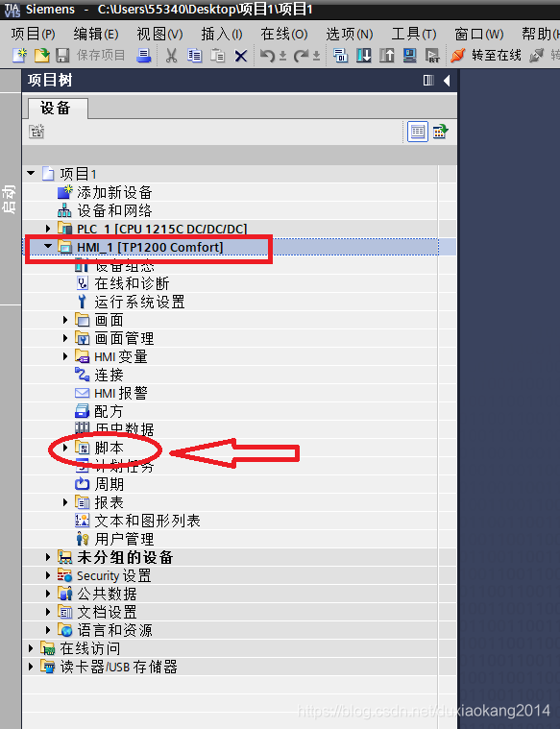The image size is (560, 729).
Task: Collapse the project tree panel arrow
Action: tap(447, 81)
